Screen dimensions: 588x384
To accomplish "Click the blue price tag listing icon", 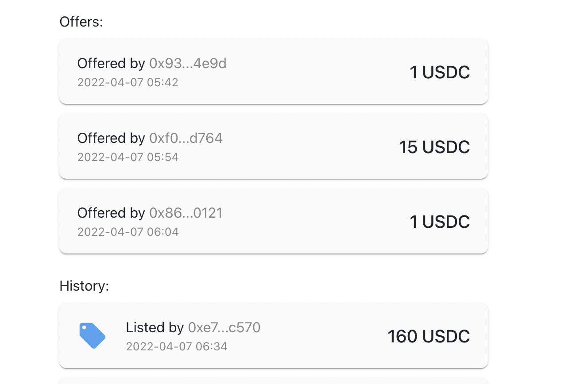I will 92,336.
